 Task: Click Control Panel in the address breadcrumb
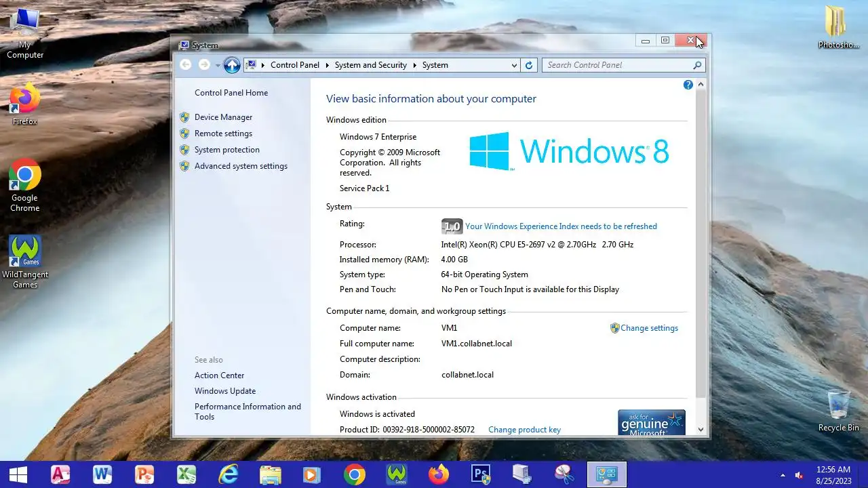pyautogui.click(x=294, y=65)
